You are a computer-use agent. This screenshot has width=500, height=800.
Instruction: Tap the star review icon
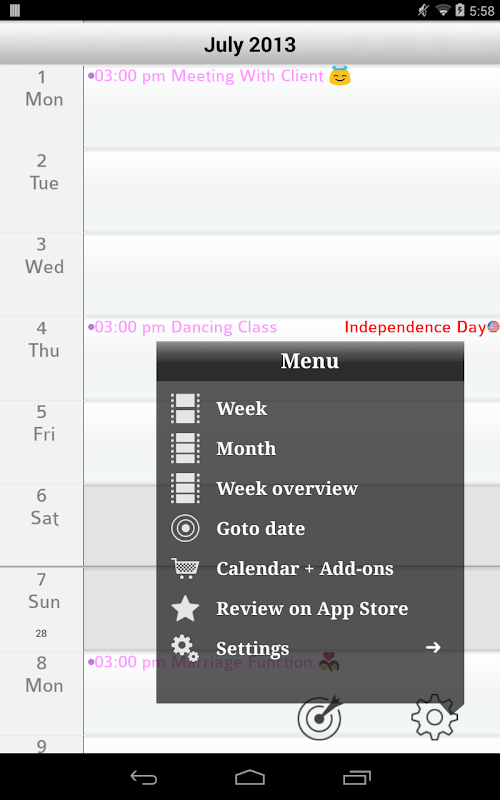click(x=185, y=608)
